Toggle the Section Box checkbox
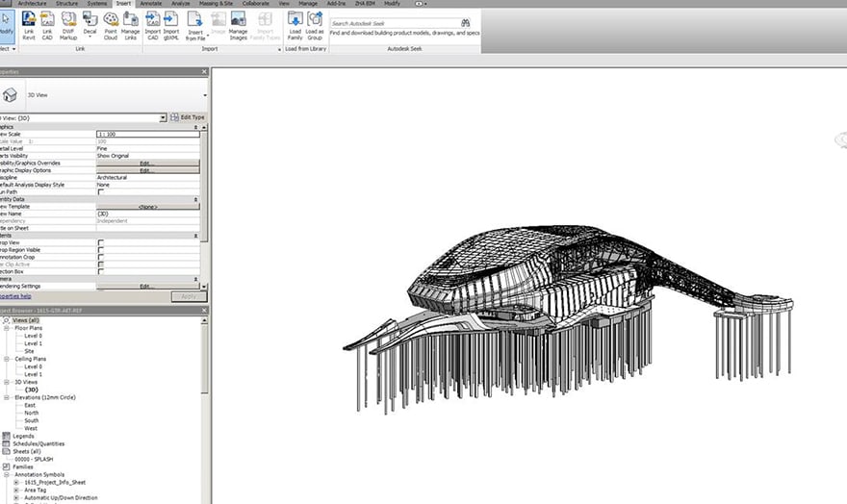This screenshot has width=847, height=504. (101, 271)
